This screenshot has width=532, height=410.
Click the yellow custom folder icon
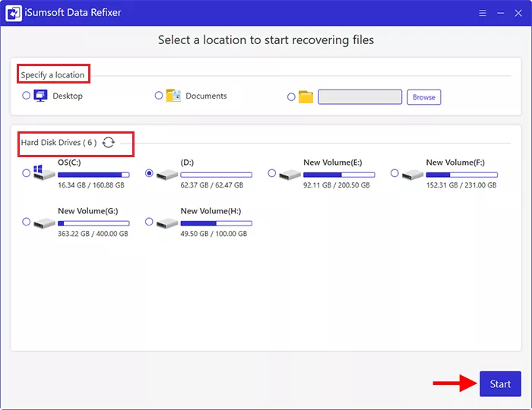(x=306, y=97)
